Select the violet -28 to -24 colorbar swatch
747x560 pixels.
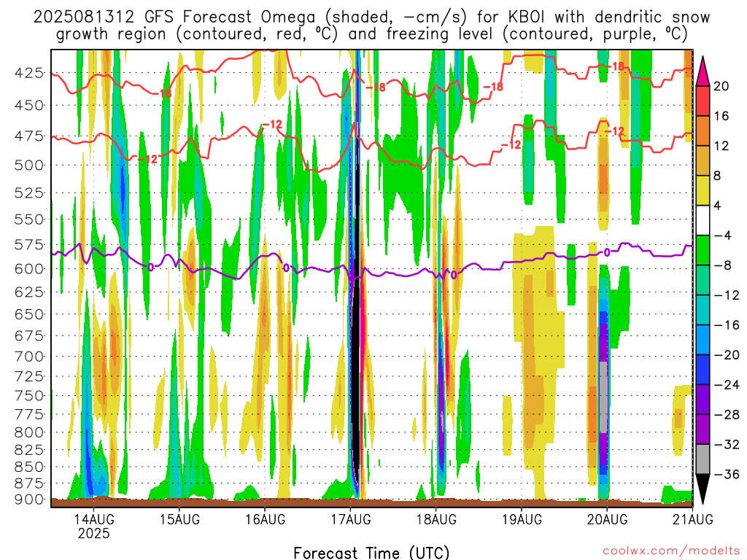[x=703, y=400]
